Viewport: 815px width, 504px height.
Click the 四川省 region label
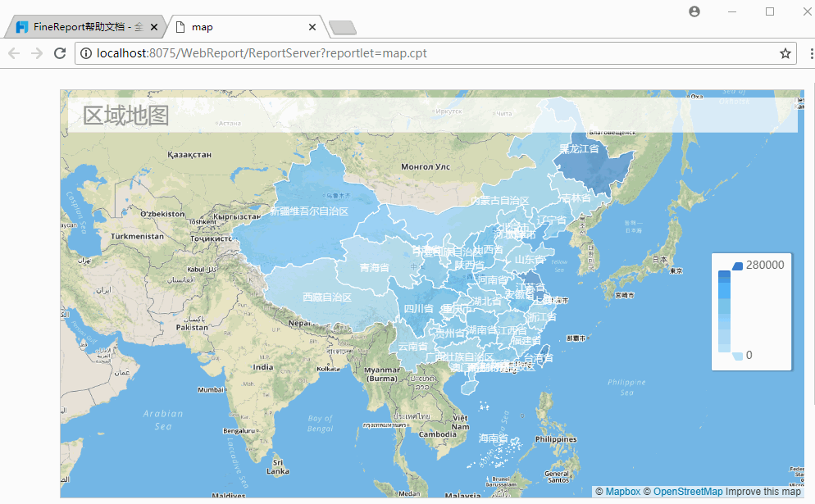tap(419, 309)
